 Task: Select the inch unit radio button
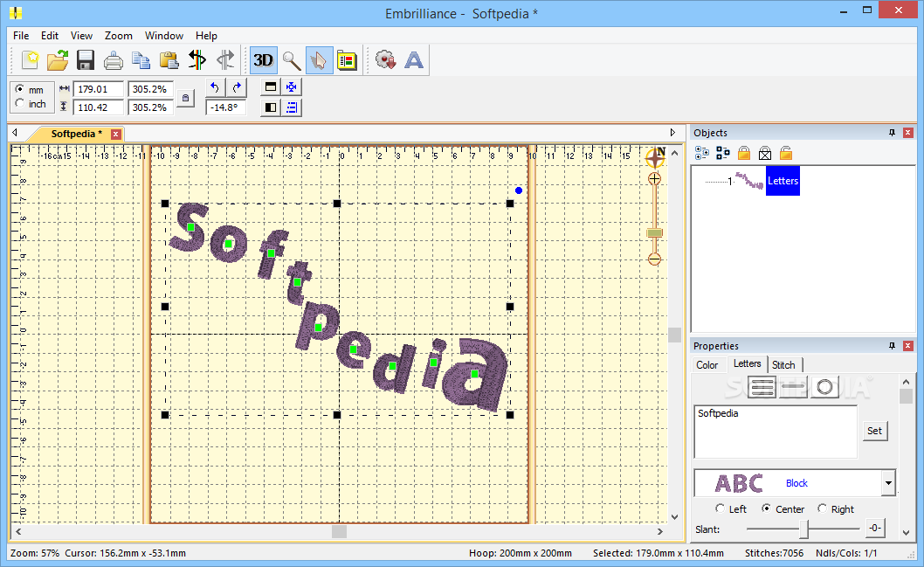click(20, 103)
